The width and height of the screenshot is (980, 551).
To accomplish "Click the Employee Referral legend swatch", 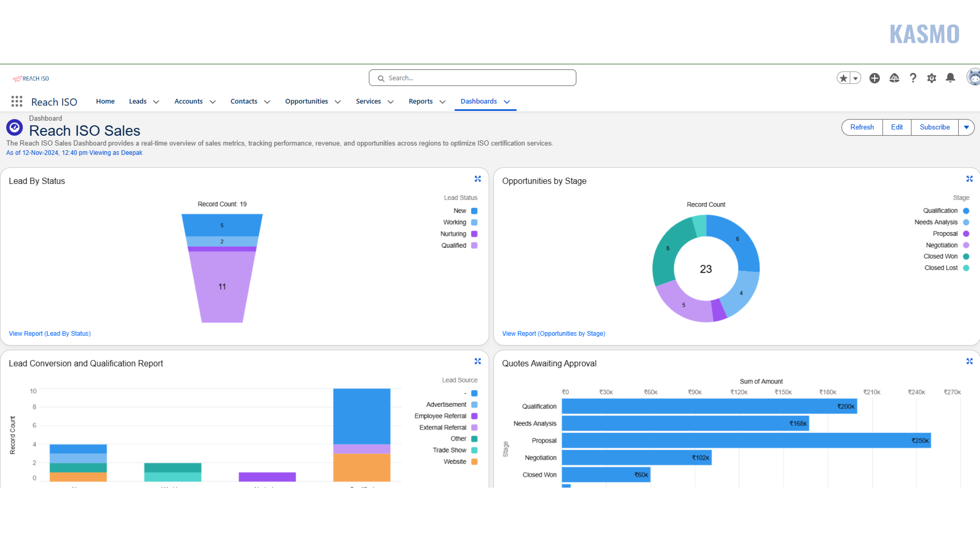I will (474, 416).
